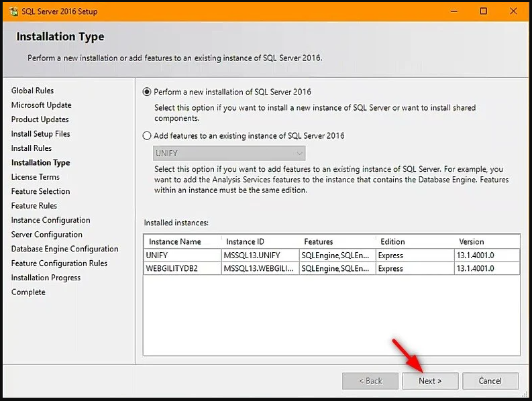Image resolution: width=532 pixels, height=401 pixels.
Task: Click the Version column header
Action: click(x=471, y=241)
